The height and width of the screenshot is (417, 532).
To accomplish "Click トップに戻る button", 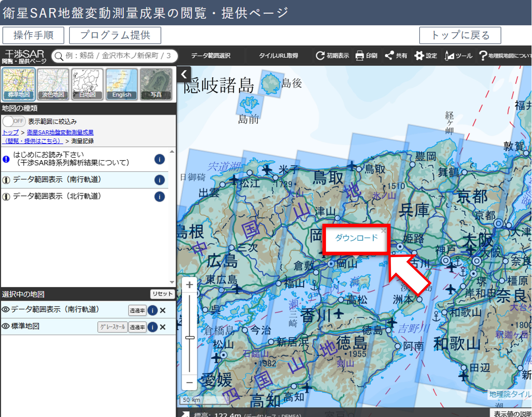I will 460,35.
